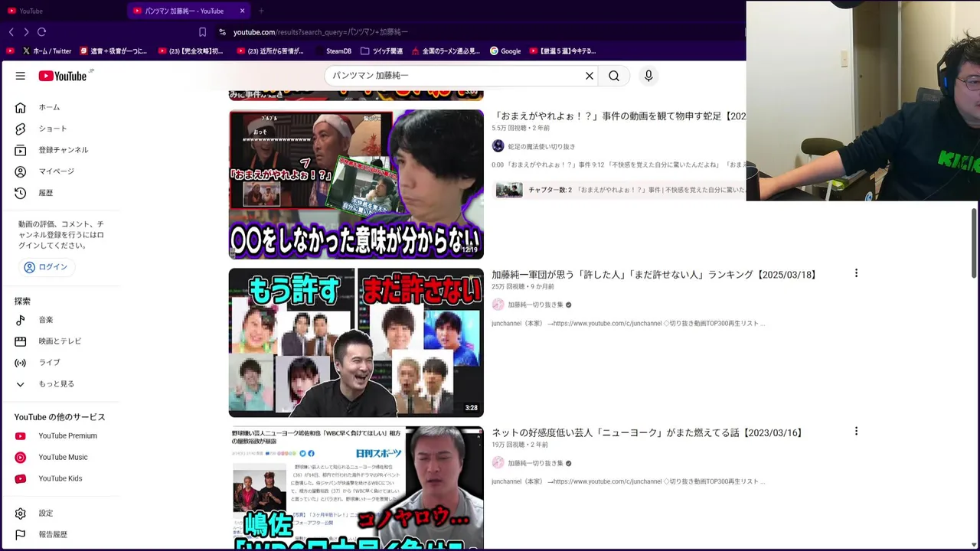Open 加藤純一切り抜き集 channel under ランキング video

pos(536,305)
